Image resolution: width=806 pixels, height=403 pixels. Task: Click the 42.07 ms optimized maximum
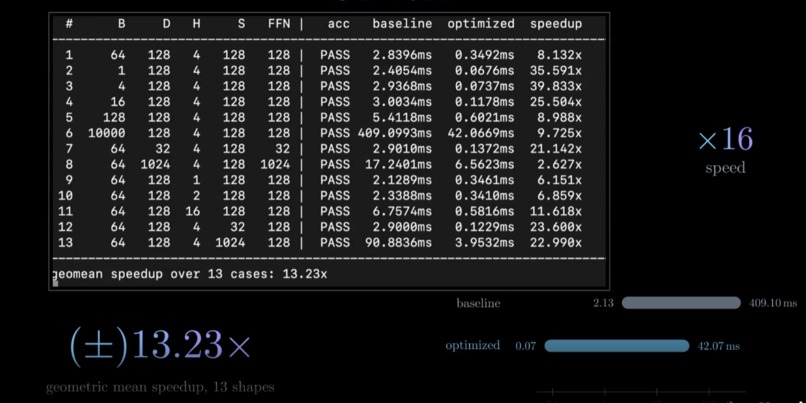click(x=718, y=346)
